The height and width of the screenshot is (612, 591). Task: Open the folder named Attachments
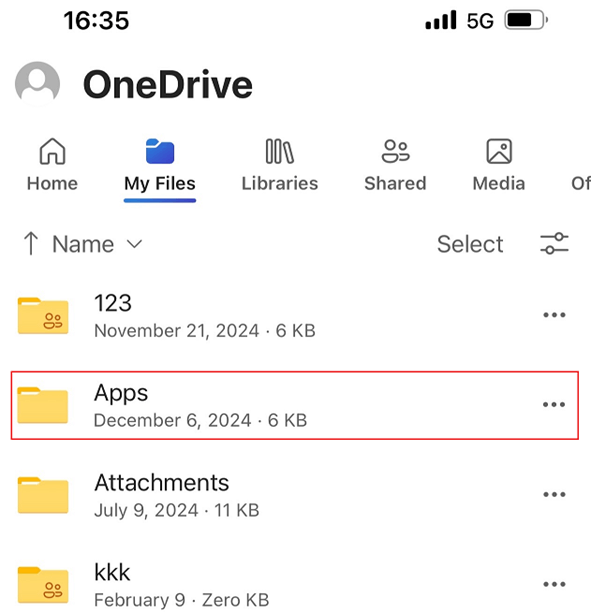point(162,483)
